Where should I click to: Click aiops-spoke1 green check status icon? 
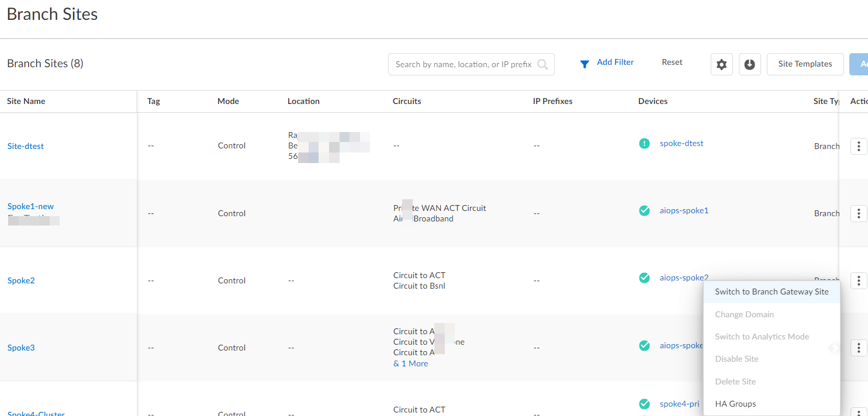coord(644,210)
